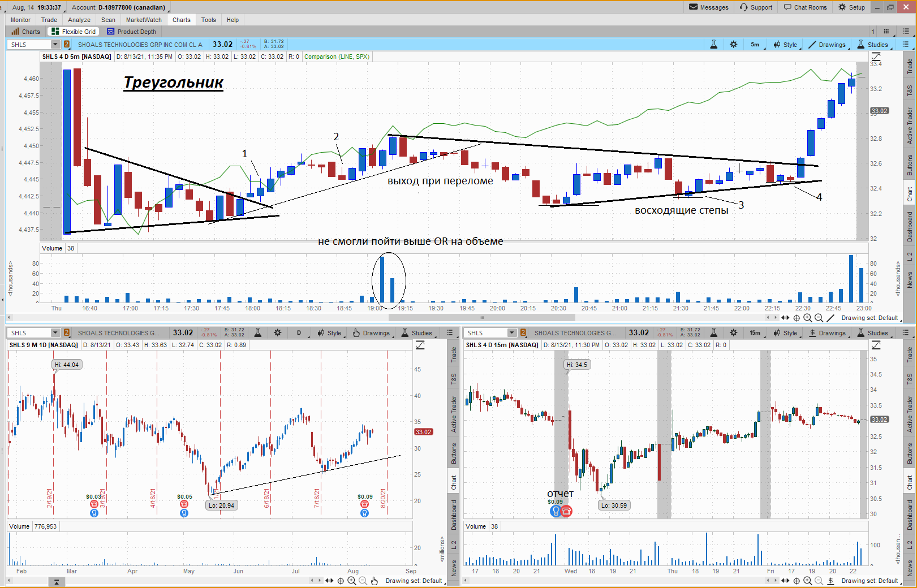Open the 15m timeframe selector
Viewport: 917px width, 588px height.
(x=755, y=333)
